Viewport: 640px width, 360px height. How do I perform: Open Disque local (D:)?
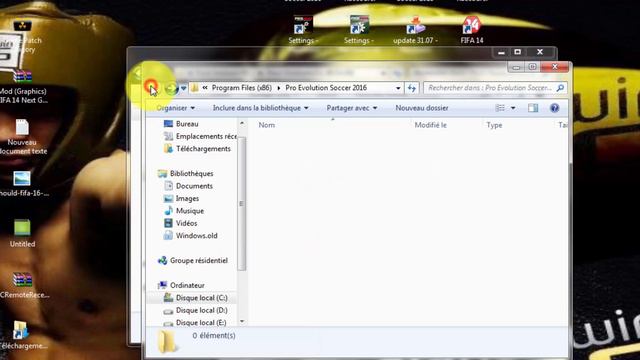click(x=196, y=311)
